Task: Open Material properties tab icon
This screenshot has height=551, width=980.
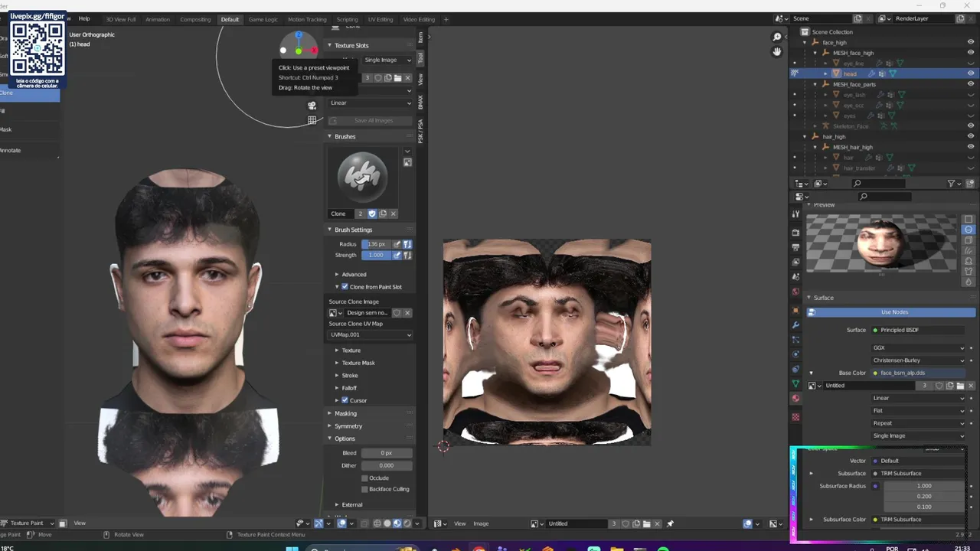Action: [796, 398]
